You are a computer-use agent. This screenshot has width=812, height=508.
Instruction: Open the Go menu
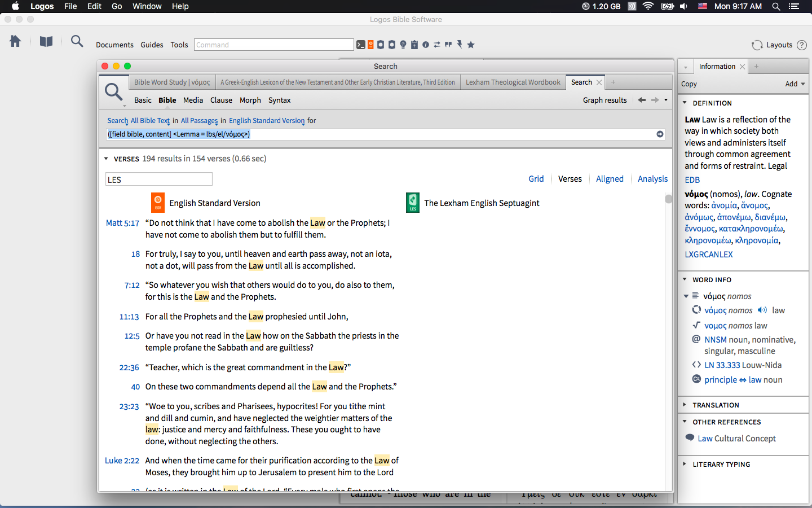pyautogui.click(x=117, y=6)
